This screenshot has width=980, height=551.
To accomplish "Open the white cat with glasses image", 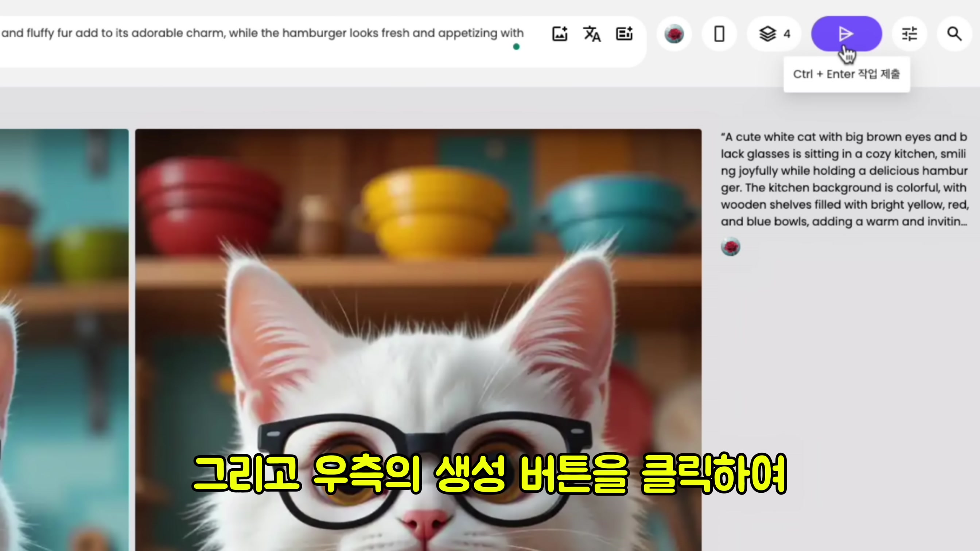I will [x=418, y=340].
